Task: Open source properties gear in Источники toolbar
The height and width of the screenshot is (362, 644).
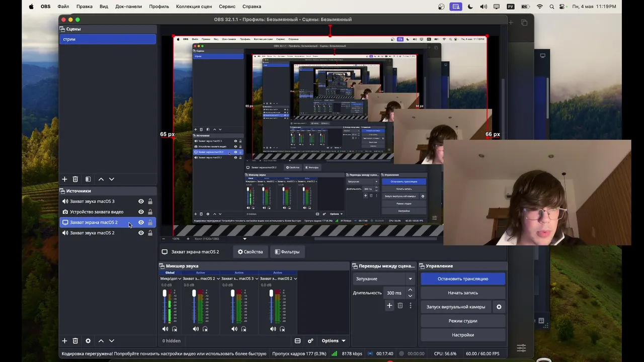Action: (x=88, y=341)
